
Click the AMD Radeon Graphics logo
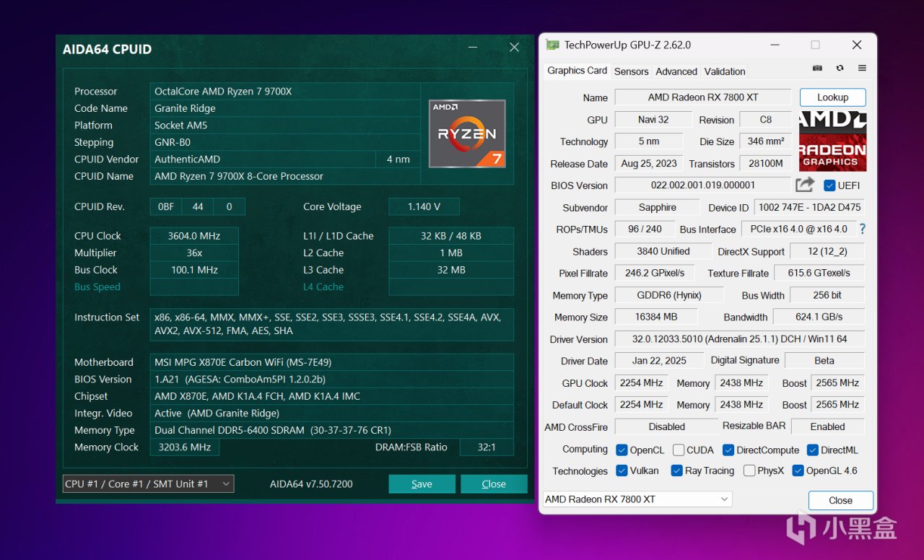pos(832,141)
